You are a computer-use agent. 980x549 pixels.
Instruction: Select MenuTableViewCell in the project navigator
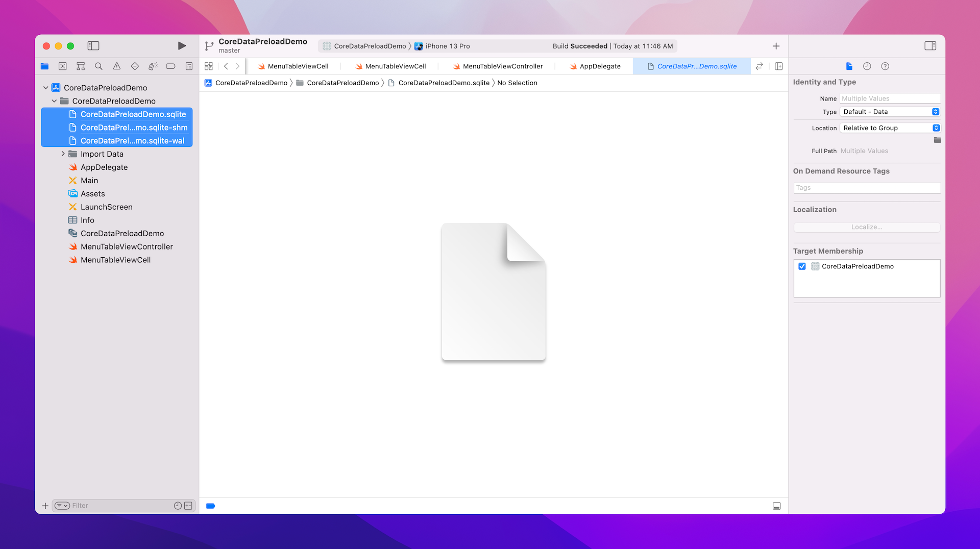pyautogui.click(x=115, y=260)
